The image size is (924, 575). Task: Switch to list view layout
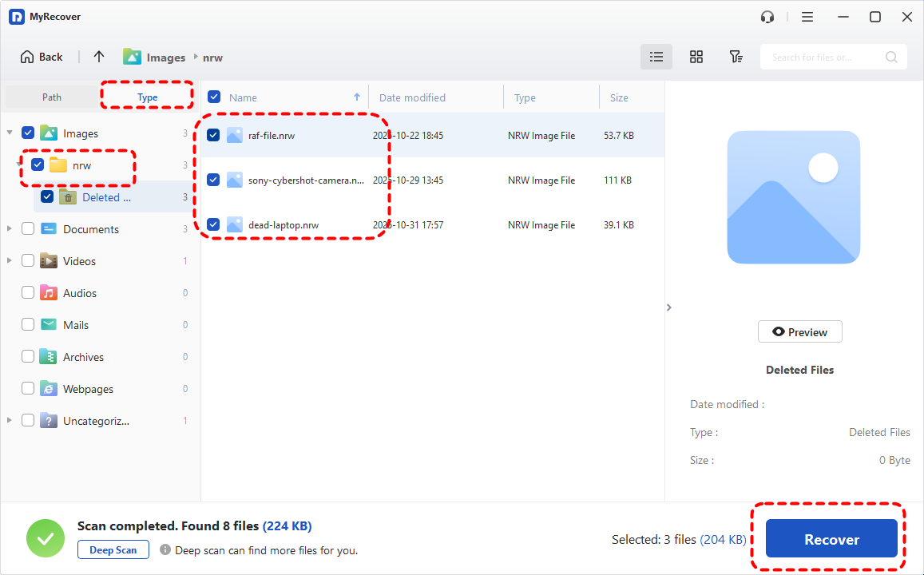656,57
